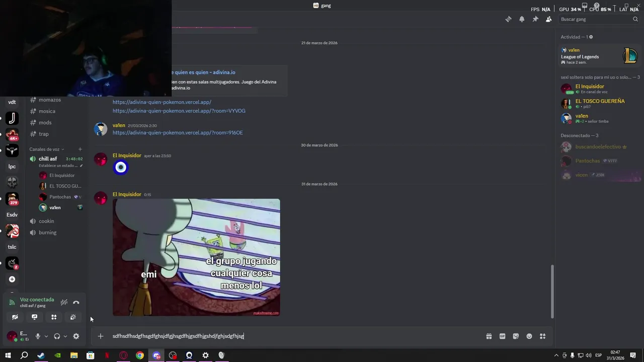Select Pantochas in voice channel list

click(x=60, y=197)
